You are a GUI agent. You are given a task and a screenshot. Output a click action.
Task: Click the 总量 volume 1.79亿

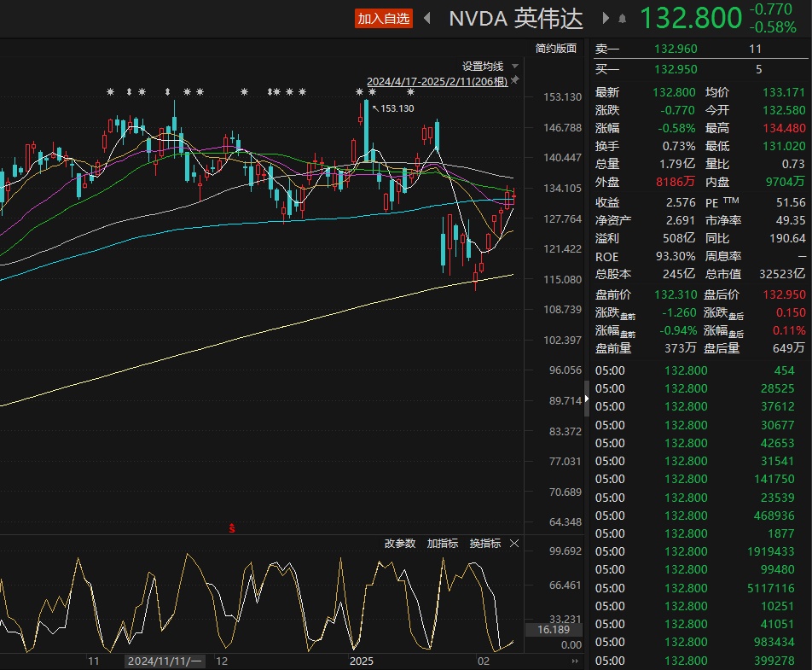pyautogui.click(x=677, y=164)
